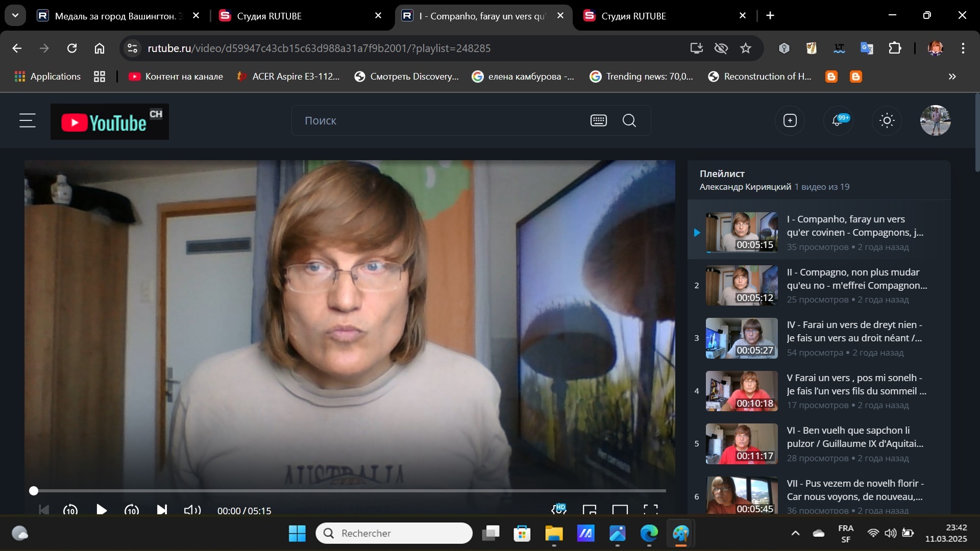The height and width of the screenshot is (551, 980).
Task: Click video seek bar start handle
Action: coord(34,491)
